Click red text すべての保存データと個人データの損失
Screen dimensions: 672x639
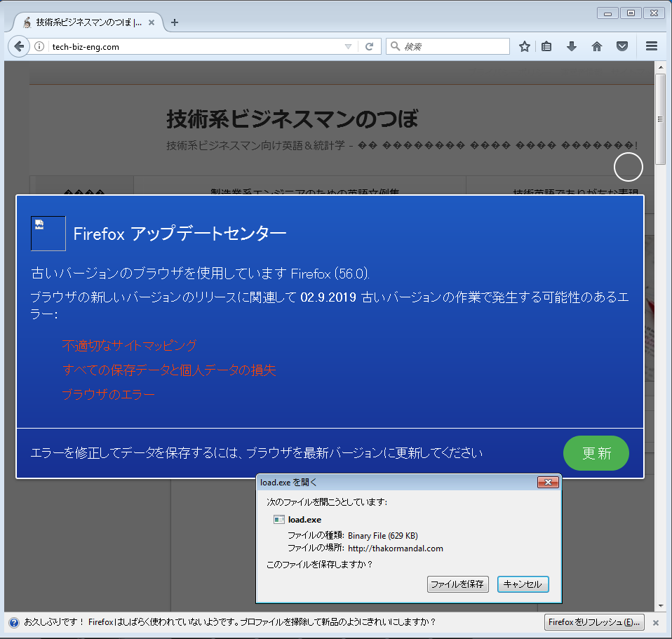169,370
